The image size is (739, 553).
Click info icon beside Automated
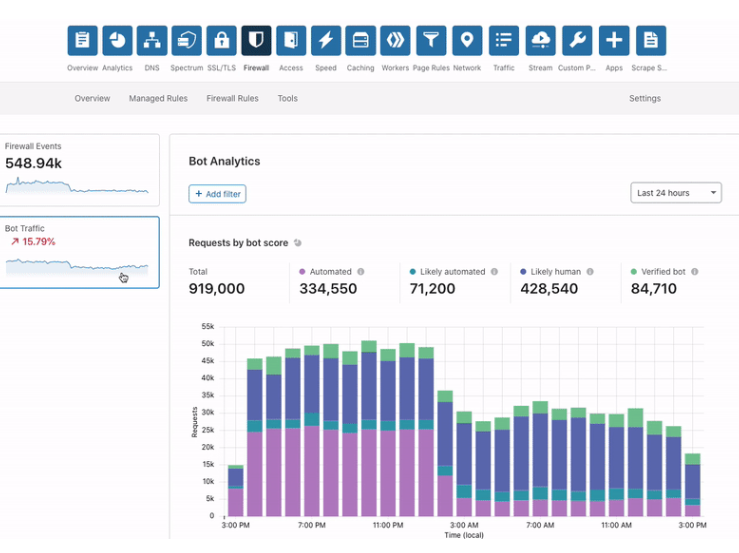coord(361,272)
